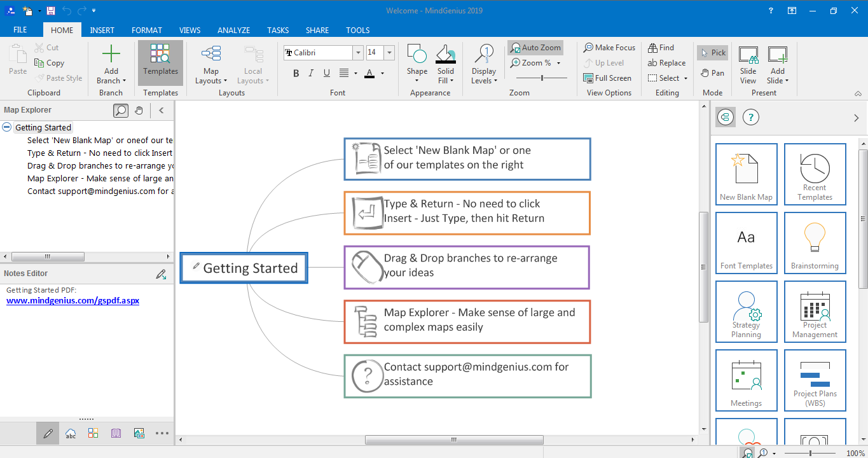
Task: Click the Map Explorer hand icon
Action: pos(139,111)
